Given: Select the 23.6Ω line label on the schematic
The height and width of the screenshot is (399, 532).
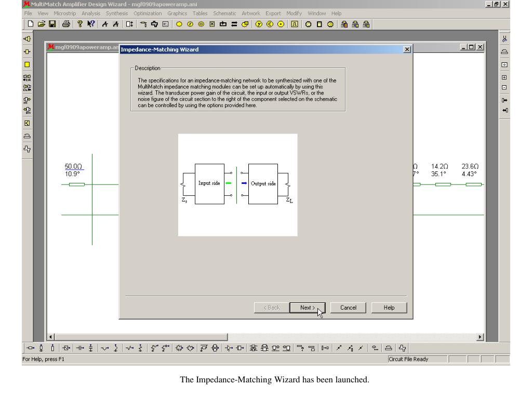Looking at the screenshot, I should (470, 166).
